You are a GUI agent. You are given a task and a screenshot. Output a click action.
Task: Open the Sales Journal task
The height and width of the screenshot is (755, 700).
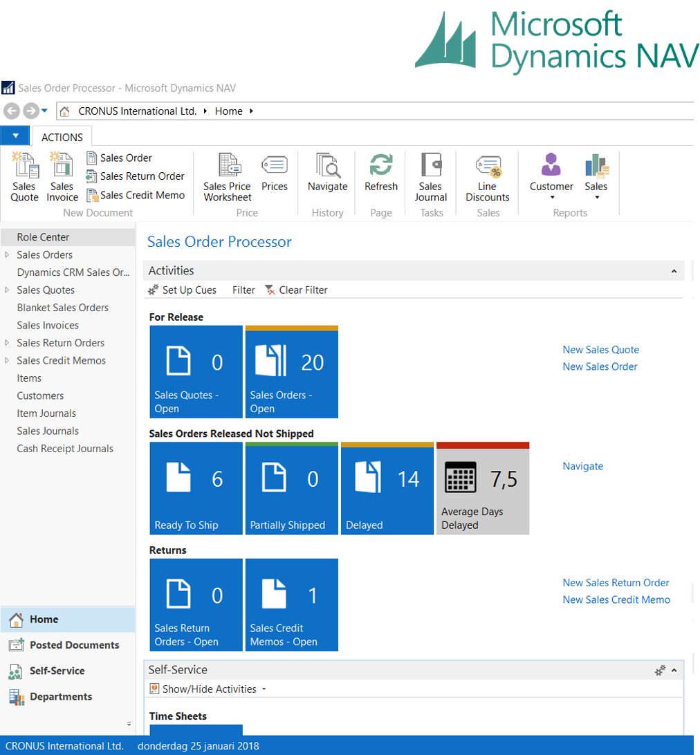pos(431,177)
